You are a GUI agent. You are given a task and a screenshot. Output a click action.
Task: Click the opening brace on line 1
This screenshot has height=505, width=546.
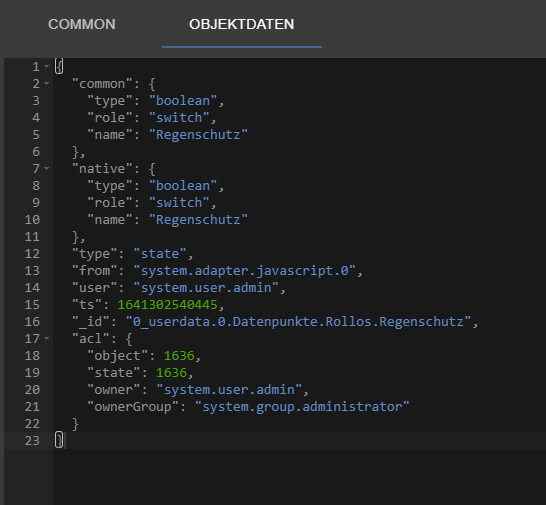click(59, 66)
